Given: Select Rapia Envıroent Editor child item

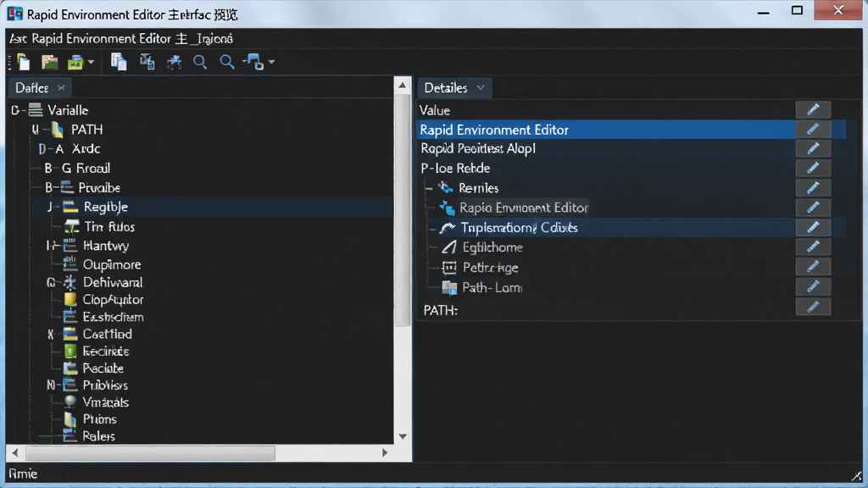Looking at the screenshot, I should tap(524, 208).
